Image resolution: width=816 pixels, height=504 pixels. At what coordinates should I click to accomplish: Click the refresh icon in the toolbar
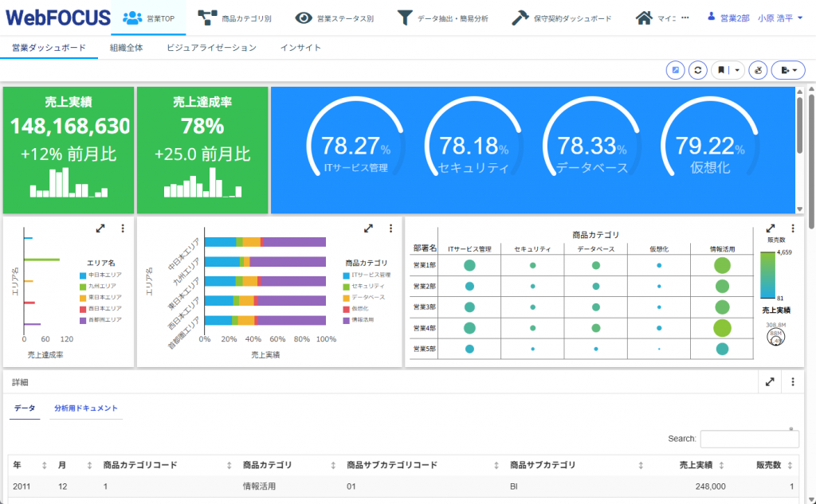pos(698,70)
